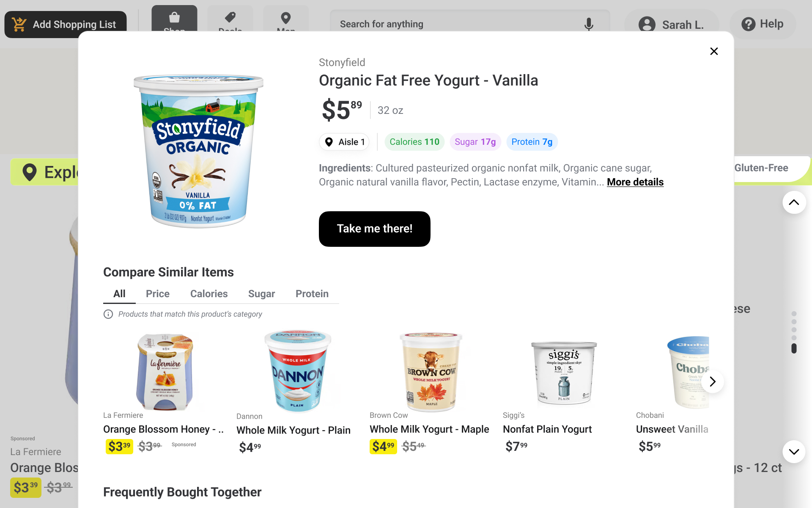Open the Shop bag icon
This screenshot has width=812, height=508.
[x=174, y=18]
